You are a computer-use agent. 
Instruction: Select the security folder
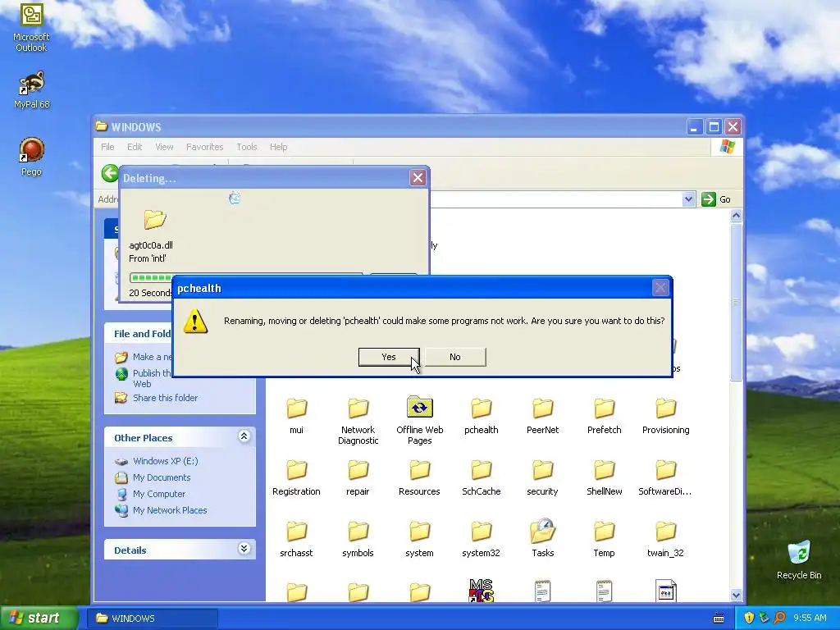pos(543,477)
